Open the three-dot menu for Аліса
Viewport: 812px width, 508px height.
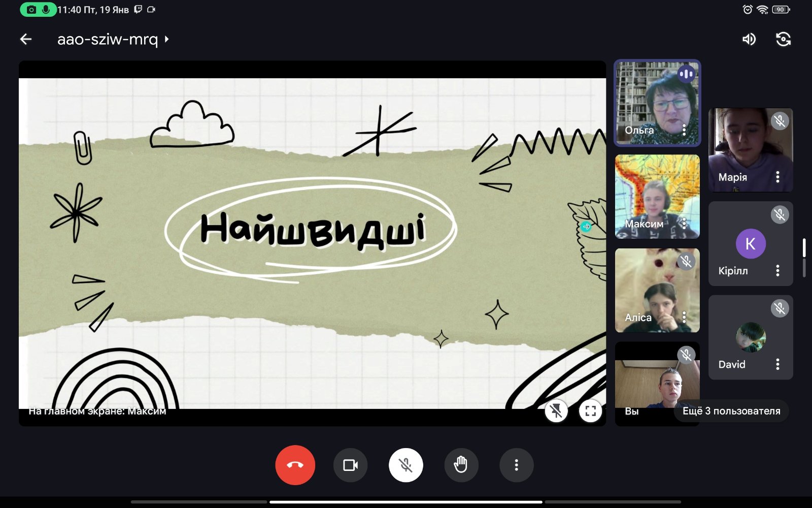tap(684, 317)
